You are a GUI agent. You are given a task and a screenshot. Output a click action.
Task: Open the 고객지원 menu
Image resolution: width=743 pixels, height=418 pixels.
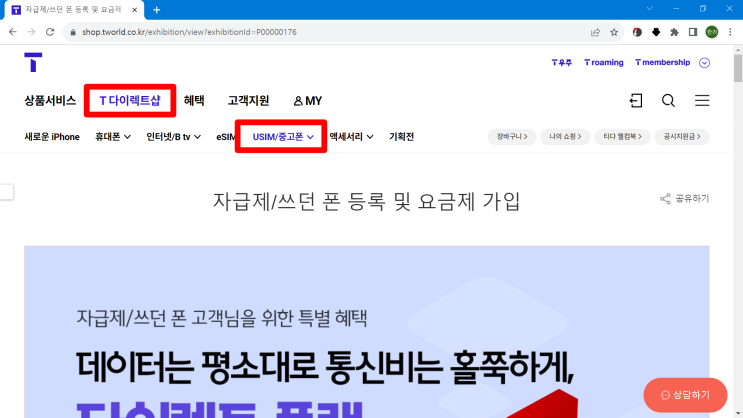[x=248, y=100]
